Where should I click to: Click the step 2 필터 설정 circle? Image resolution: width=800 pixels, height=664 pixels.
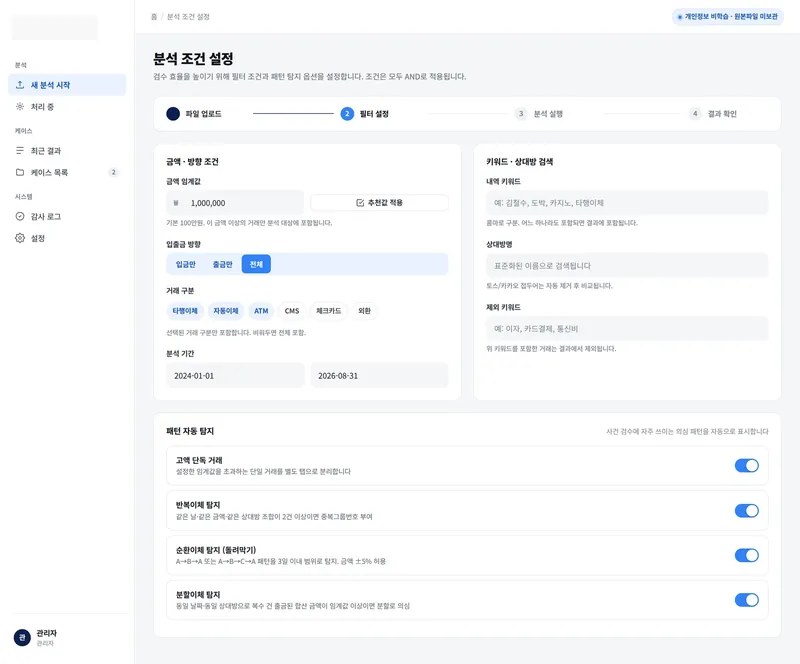click(x=347, y=114)
